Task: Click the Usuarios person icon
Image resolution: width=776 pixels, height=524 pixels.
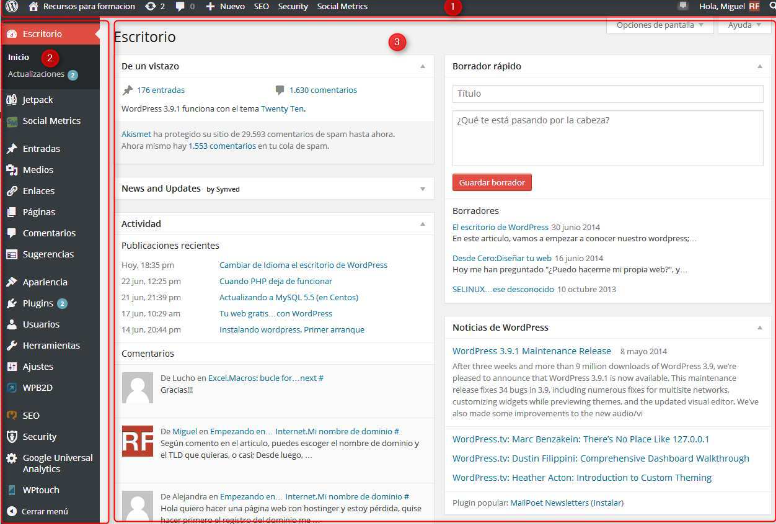Action: [x=11, y=325]
